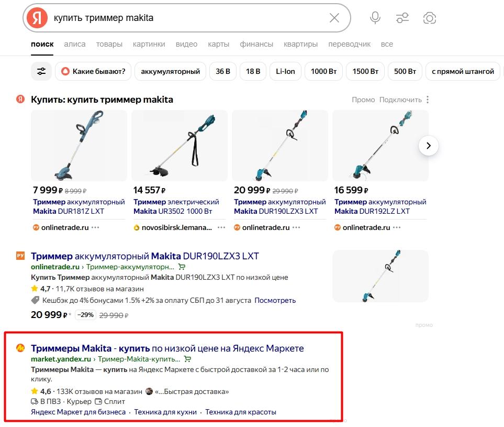Toggle the аккумуляторный filter chip

pos(171,71)
